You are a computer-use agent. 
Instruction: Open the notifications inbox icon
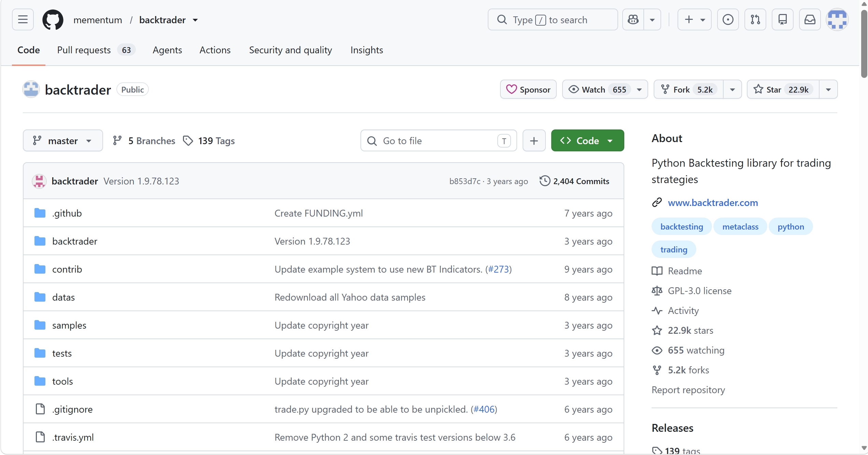[810, 19]
